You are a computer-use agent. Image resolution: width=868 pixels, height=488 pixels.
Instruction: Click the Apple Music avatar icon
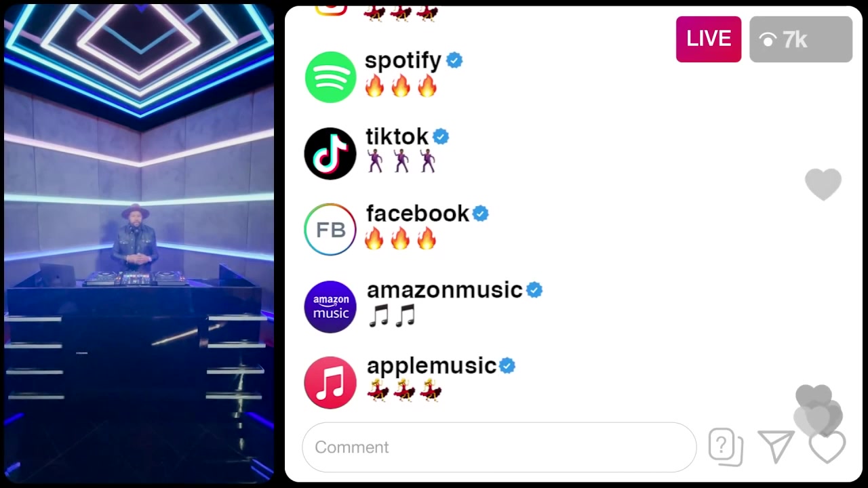click(330, 383)
